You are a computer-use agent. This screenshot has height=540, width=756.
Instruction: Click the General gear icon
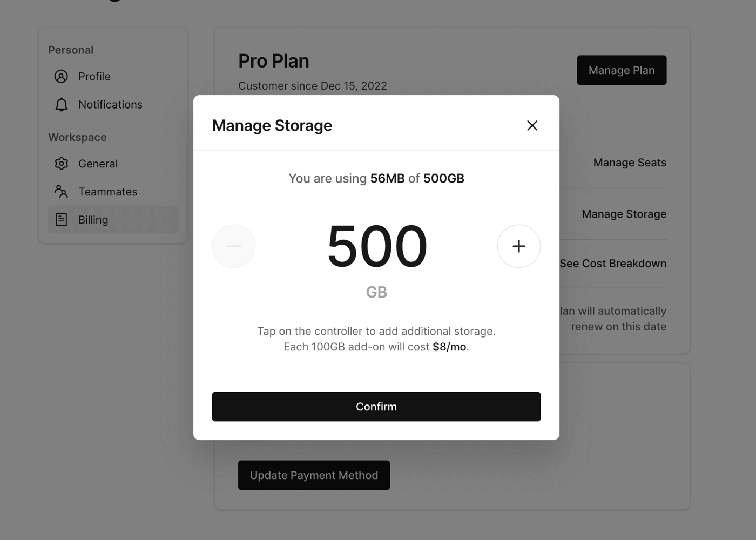point(62,164)
